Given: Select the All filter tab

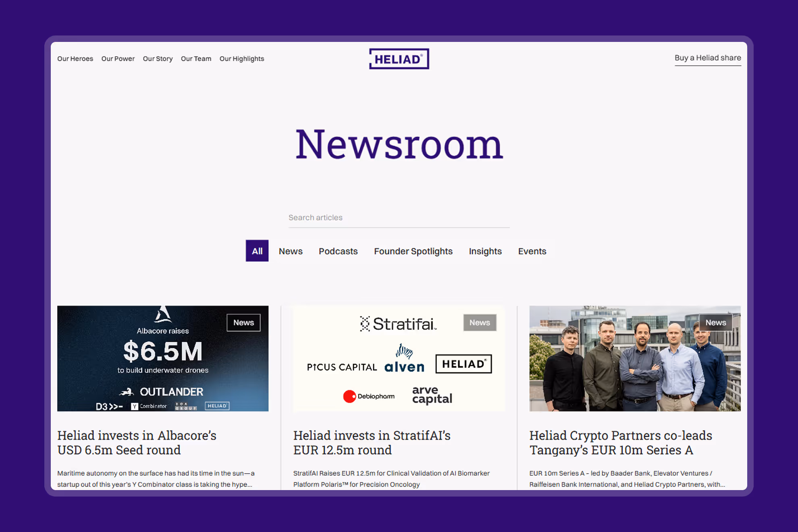Looking at the screenshot, I should [257, 251].
